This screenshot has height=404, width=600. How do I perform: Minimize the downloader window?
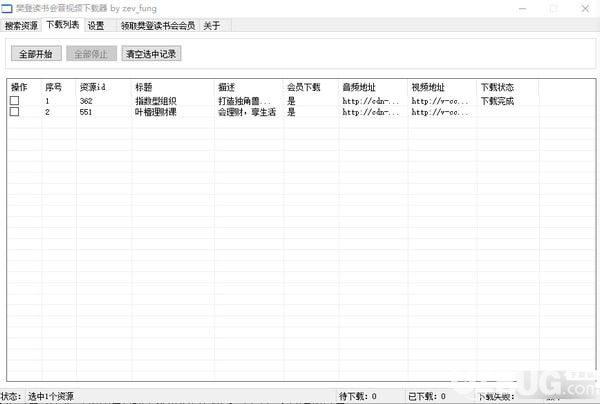pyautogui.click(x=523, y=8)
